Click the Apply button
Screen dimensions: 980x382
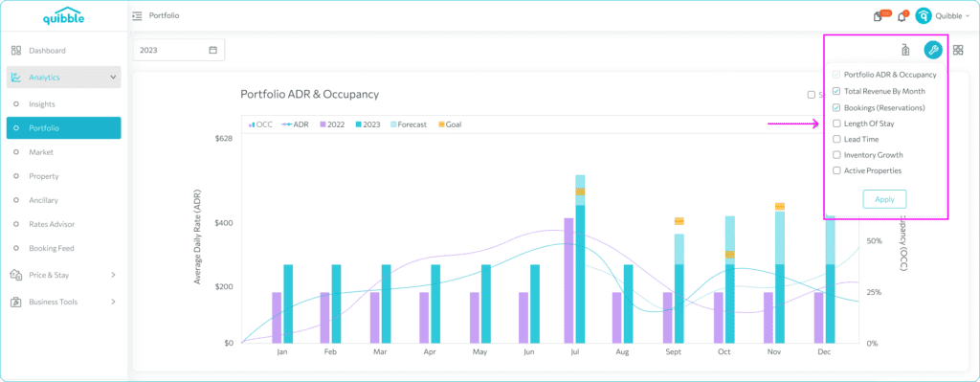[884, 199]
